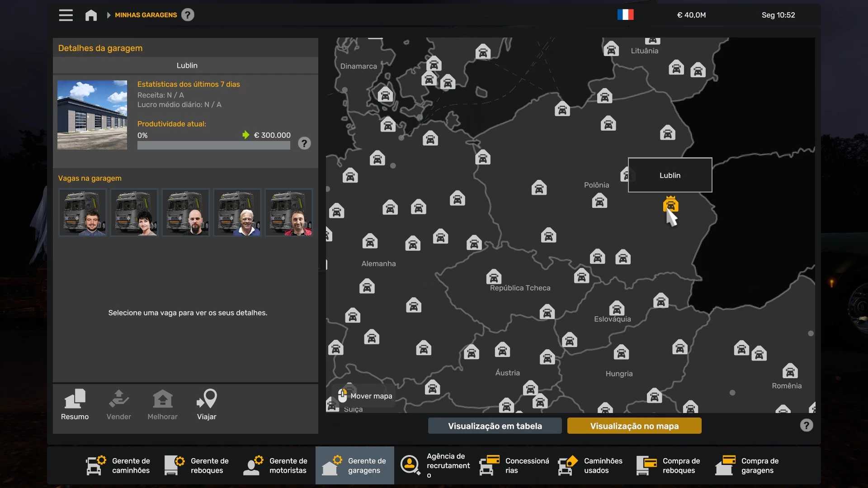Viewport: 868px width, 488px height.
Task: Open help next to Minhas Garagens
Action: coord(188,15)
